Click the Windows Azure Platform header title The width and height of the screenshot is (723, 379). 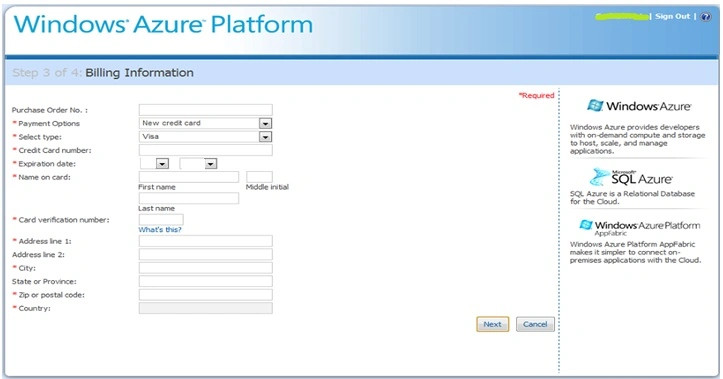[x=163, y=24]
